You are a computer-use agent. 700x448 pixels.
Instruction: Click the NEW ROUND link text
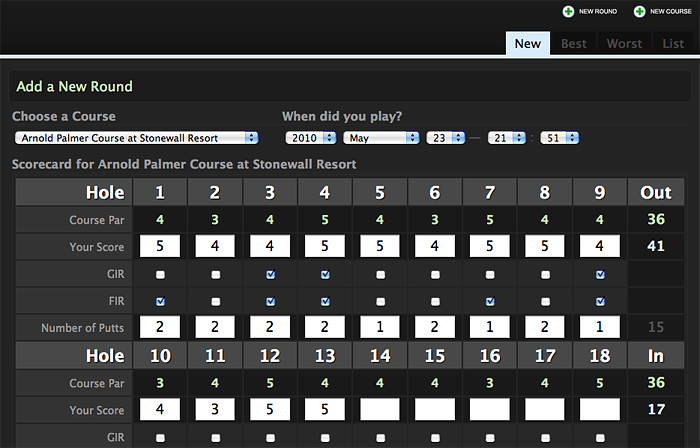pyautogui.click(x=598, y=12)
